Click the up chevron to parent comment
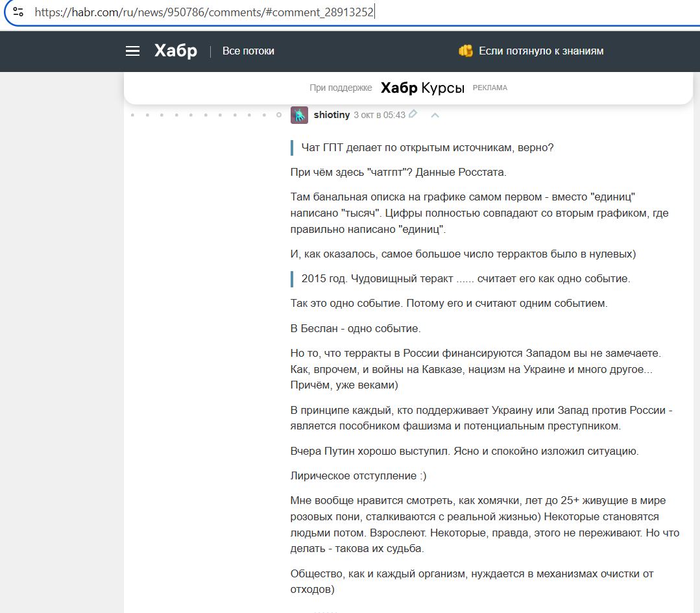This screenshot has width=700, height=613. click(x=435, y=115)
